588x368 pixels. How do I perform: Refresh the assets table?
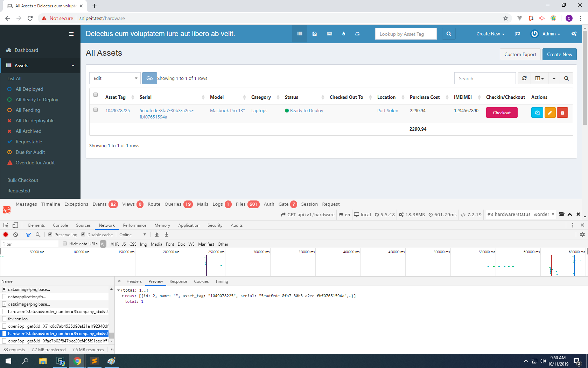(x=524, y=79)
